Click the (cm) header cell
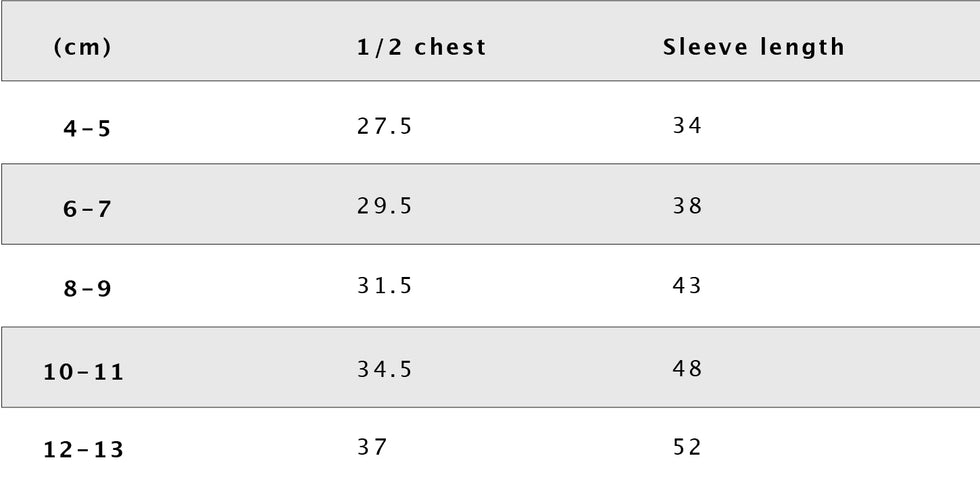 click(x=82, y=48)
